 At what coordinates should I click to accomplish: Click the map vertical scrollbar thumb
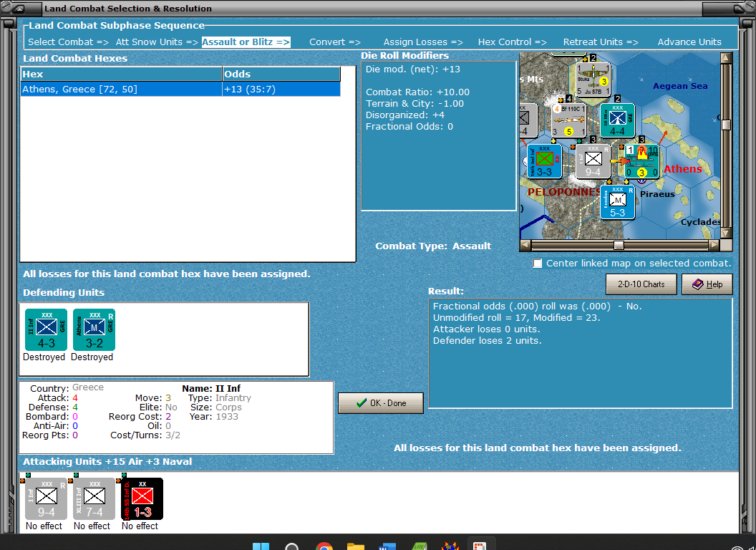click(726, 125)
